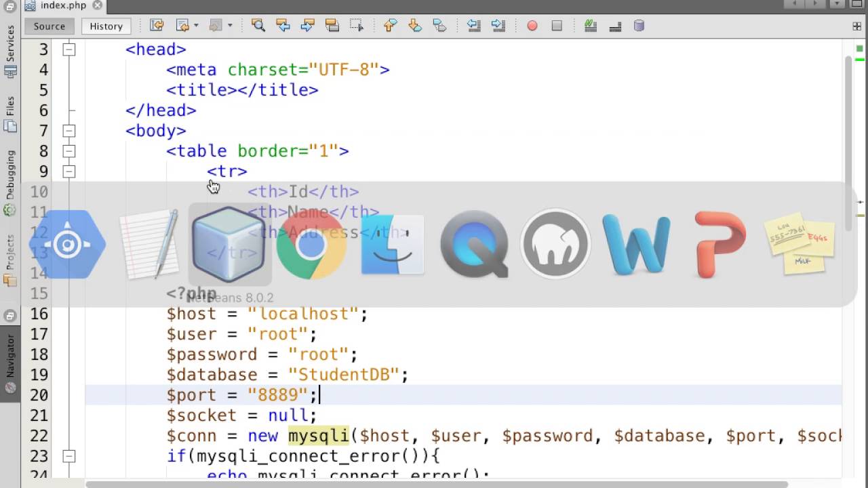This screenshot has height=488, width=868.
Task: Click the greyed Forward navigation icon
Action: point(216,26)
